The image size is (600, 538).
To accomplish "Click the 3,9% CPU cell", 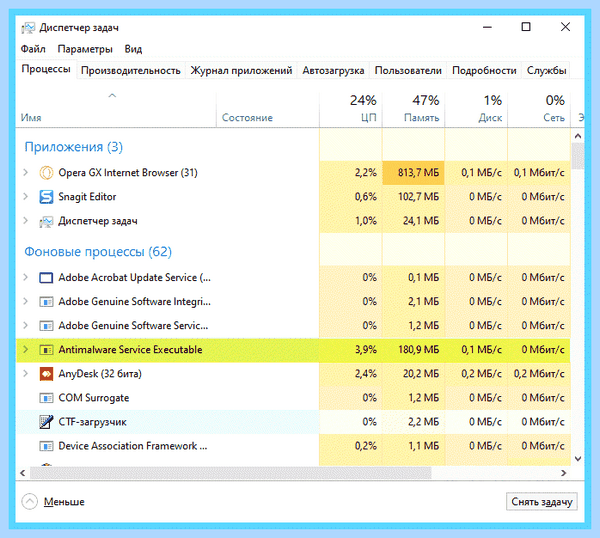I will (x=351, y=350).
